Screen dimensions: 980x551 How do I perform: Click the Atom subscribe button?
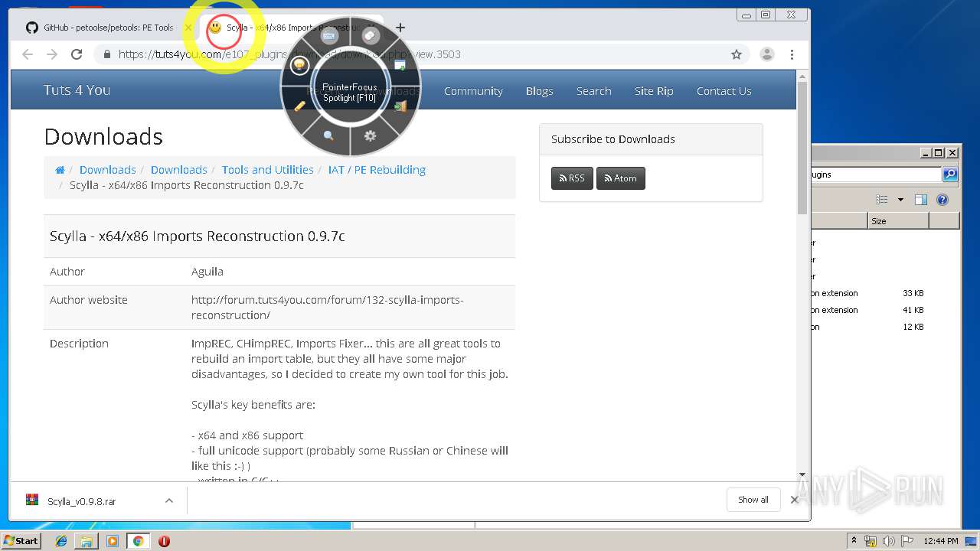[x=621, y=178]
